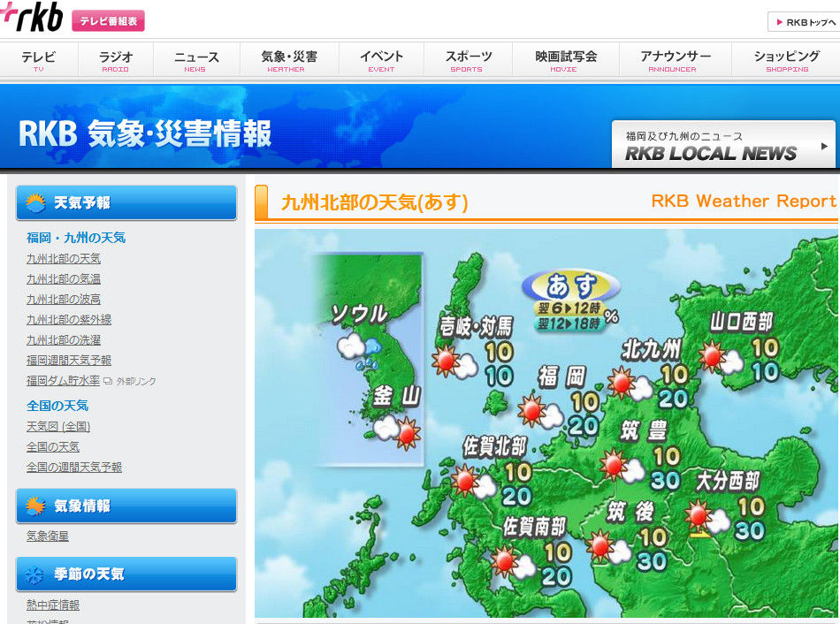Open the ショッピング SHOPPING menu
840x624 pixels.
pos(786,60)
